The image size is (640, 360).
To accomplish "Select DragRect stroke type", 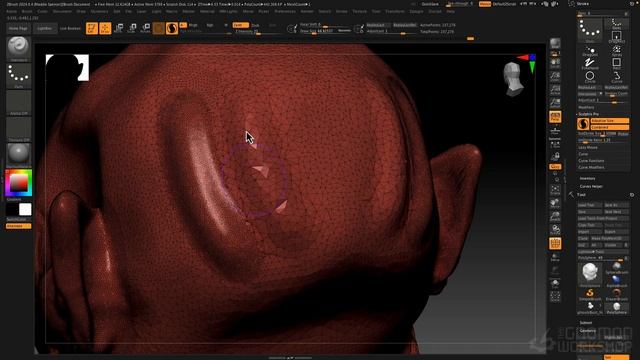I will 616,37.
